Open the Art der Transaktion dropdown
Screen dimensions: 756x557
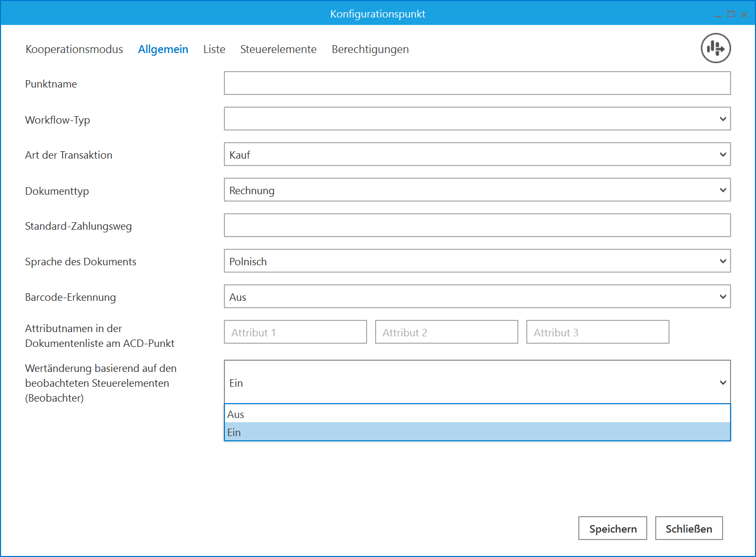[477, 154]
